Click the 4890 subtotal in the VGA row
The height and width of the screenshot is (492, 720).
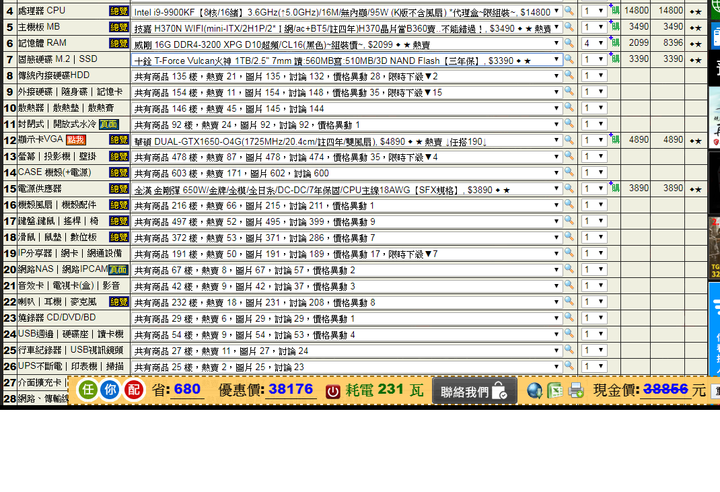(673, 140)
